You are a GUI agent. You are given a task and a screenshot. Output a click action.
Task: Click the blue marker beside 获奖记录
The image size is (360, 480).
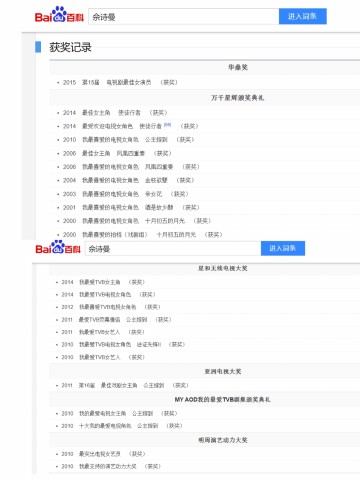coord(38,47)
